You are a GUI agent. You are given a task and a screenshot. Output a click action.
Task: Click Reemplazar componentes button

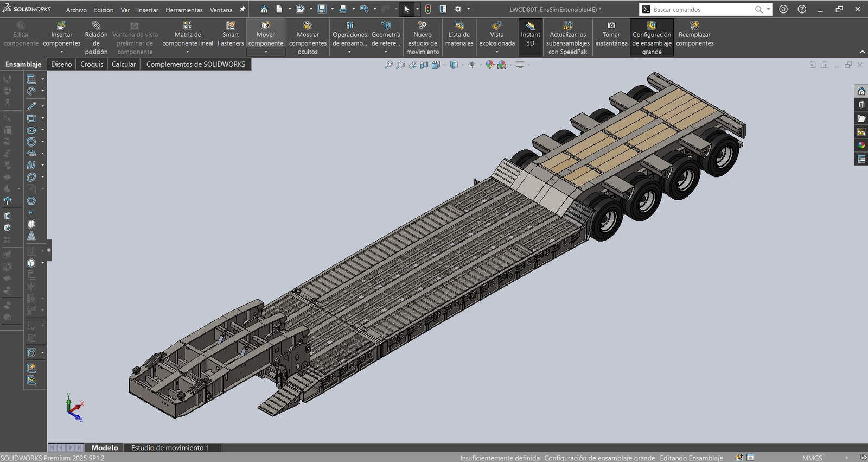[x=694, y=34]
